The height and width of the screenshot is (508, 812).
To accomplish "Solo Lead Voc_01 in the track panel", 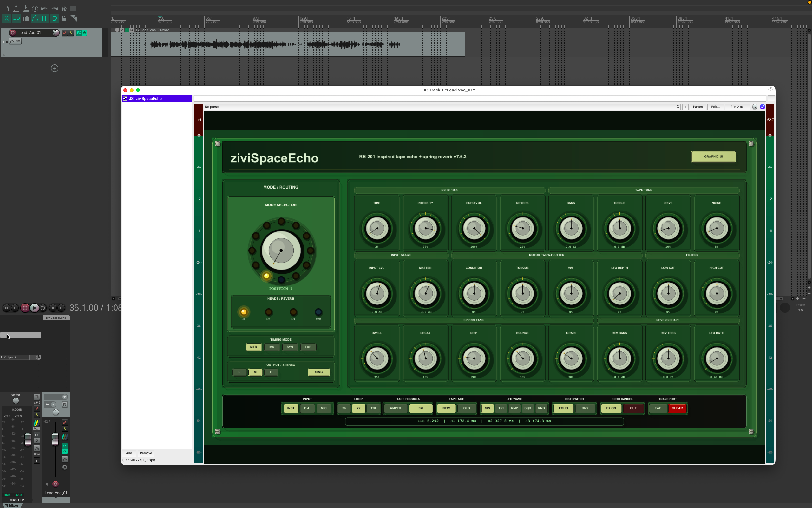I will [x=71, y=33].
